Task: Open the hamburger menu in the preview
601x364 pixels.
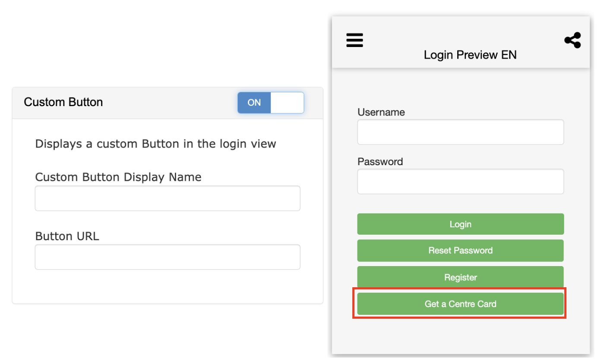Action: [x=354, y=41]
